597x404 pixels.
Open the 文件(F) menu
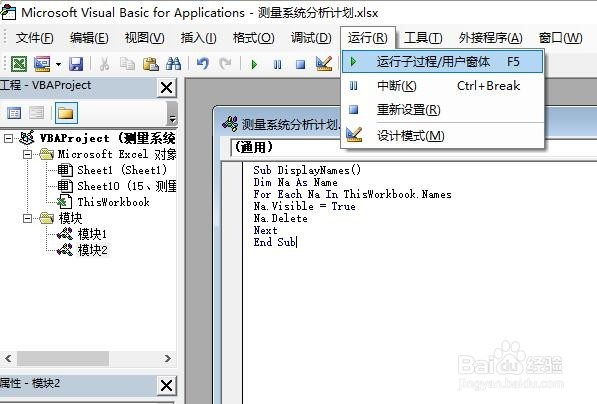pos(34,38)
